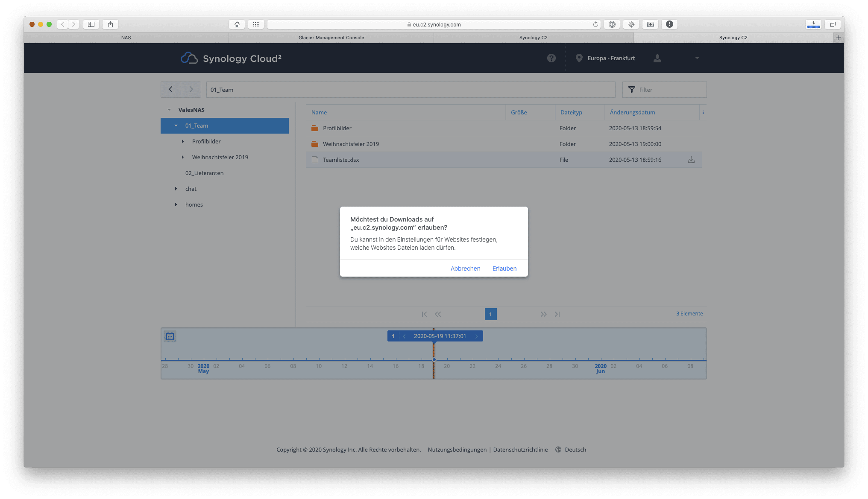This screenshot has width=868, height=499.
Task: Click the 3 Elemente count text
Action: tap(689, 314)
